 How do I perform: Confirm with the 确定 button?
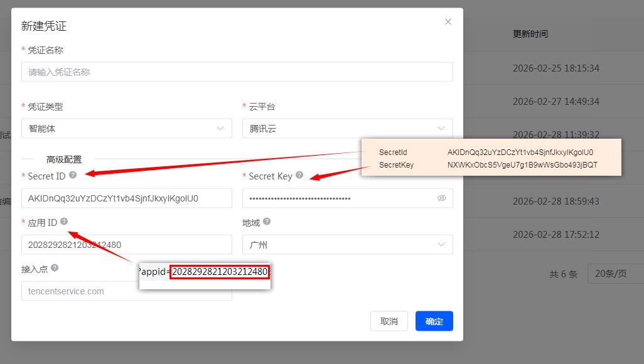[x=434, y=321]
